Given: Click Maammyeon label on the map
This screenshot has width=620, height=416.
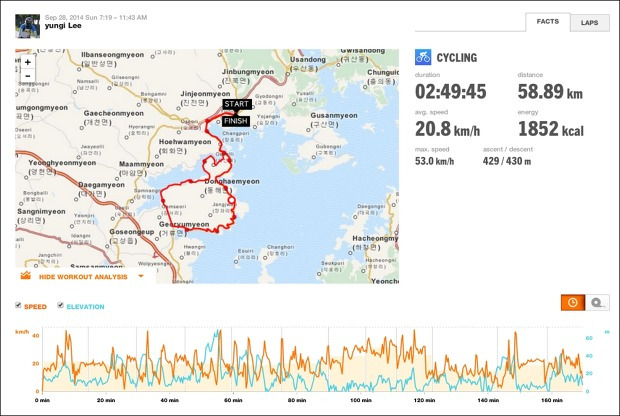Looking at the screenshot, I should point(142,164).
